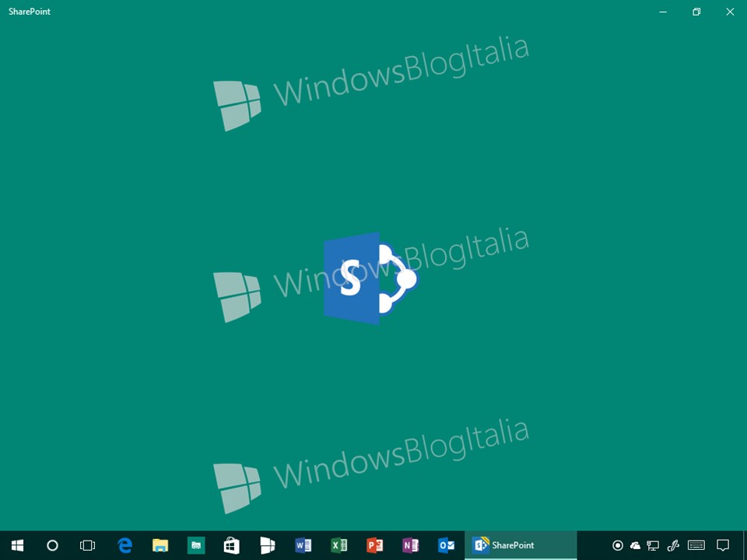
Task: Open the network status tray icon
Action: coord(653,545)
